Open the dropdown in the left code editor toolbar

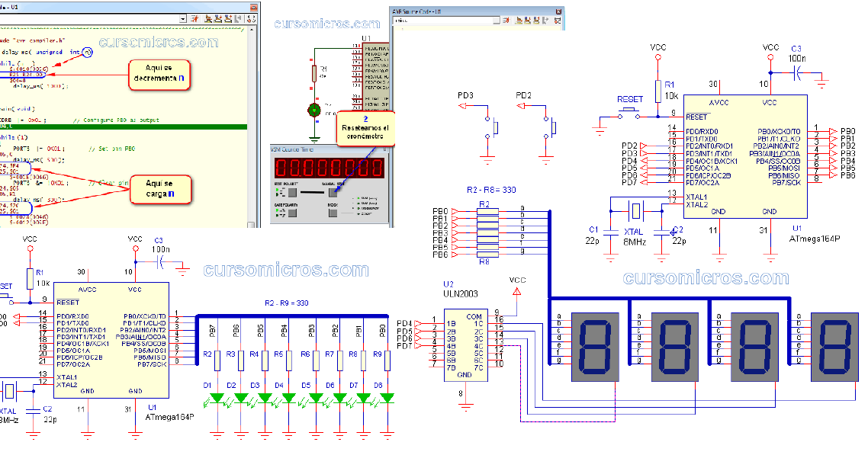(x=183, y=19)
